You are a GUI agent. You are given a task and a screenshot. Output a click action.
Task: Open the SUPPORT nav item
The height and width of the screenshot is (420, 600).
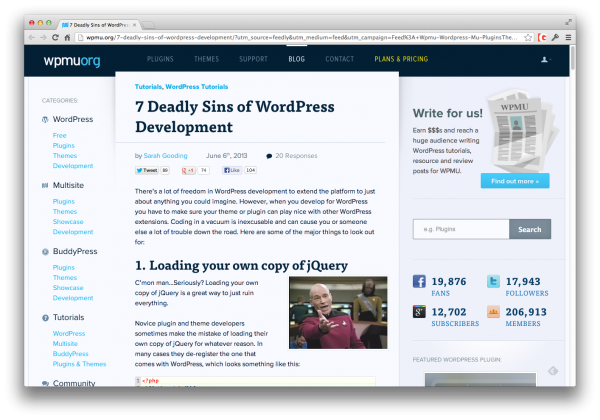pyautogui.click(x=253, y=59)
